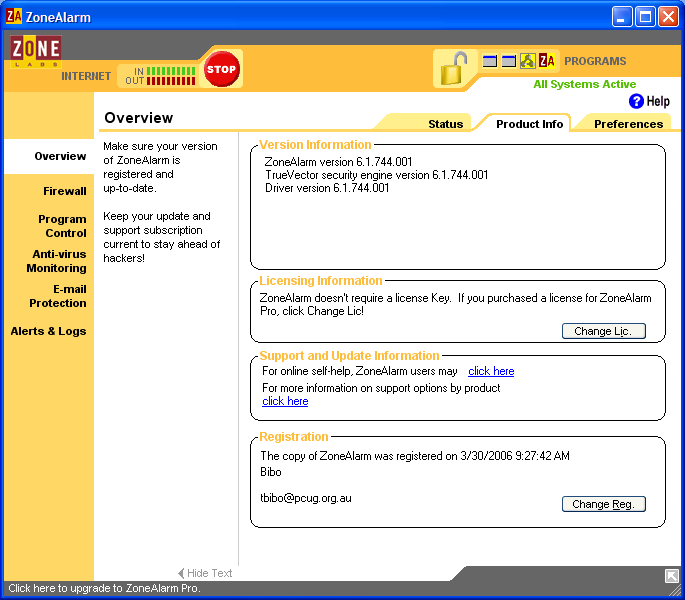Follow the online self-help click here link
The height and width of the screenshot is (600, 685).
click(491, 371)
